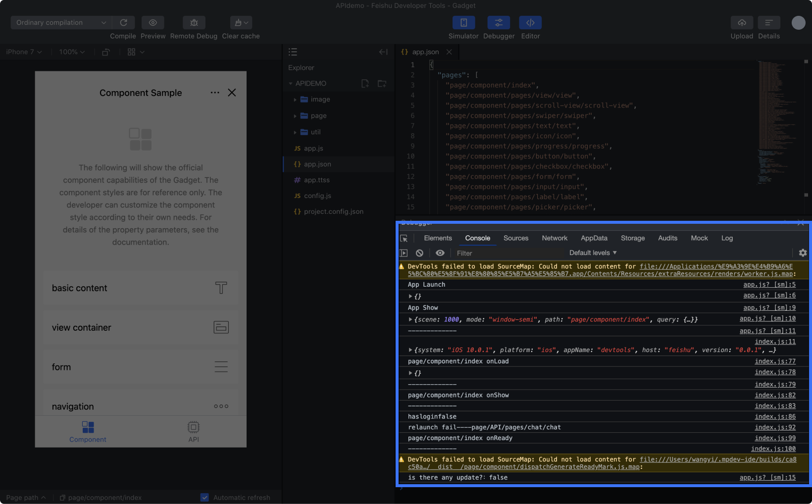812x504 pixels.
Task: Click the new folder icon
Action: click(382, 83)
